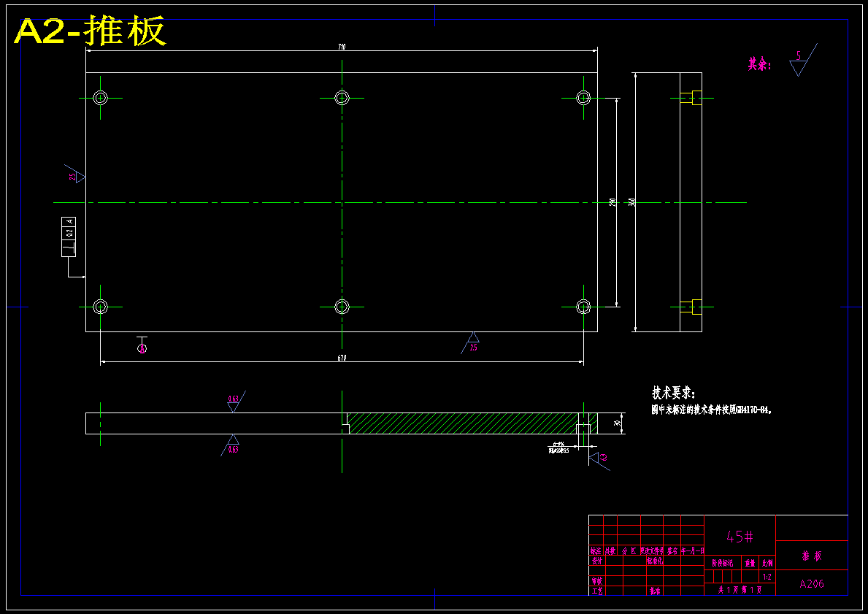868x614 pixels.
Task: Click the "分 区" column header
Action: coord(629,551)
